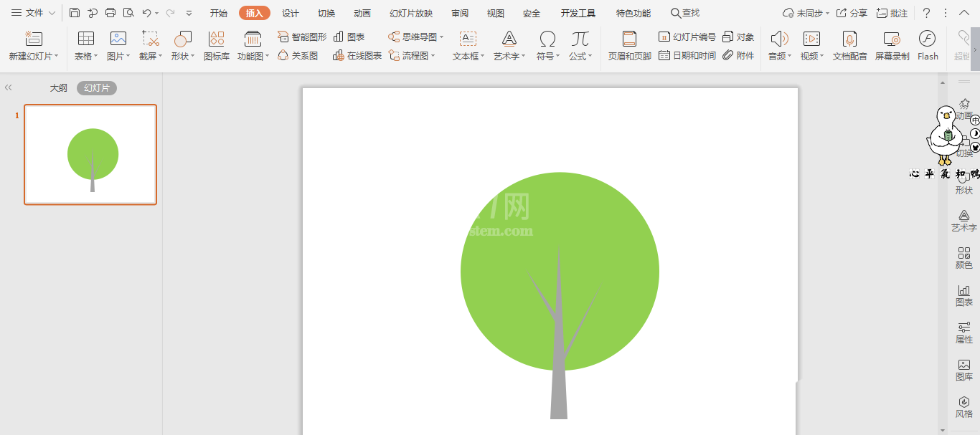
Task: Expand the 未同步 sync status dropdown
Action: tap(827, 14)
